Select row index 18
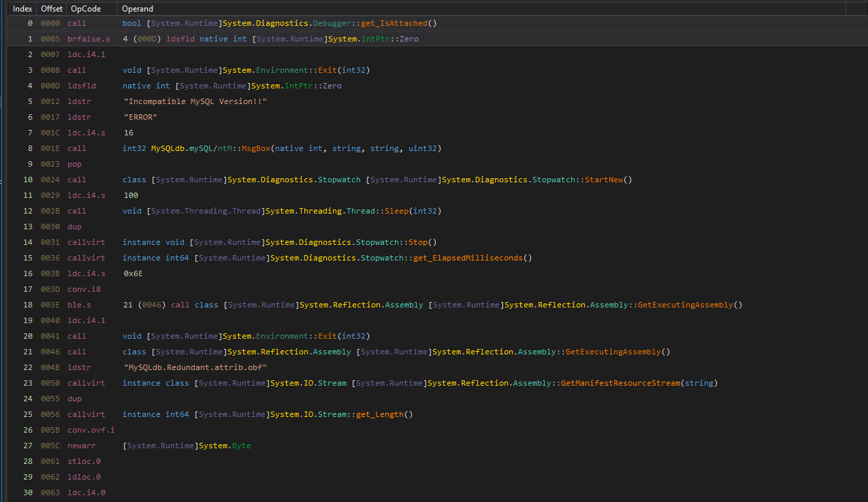Image resolution: width=868 pixels, height=502 pixels. pos(27,305)
